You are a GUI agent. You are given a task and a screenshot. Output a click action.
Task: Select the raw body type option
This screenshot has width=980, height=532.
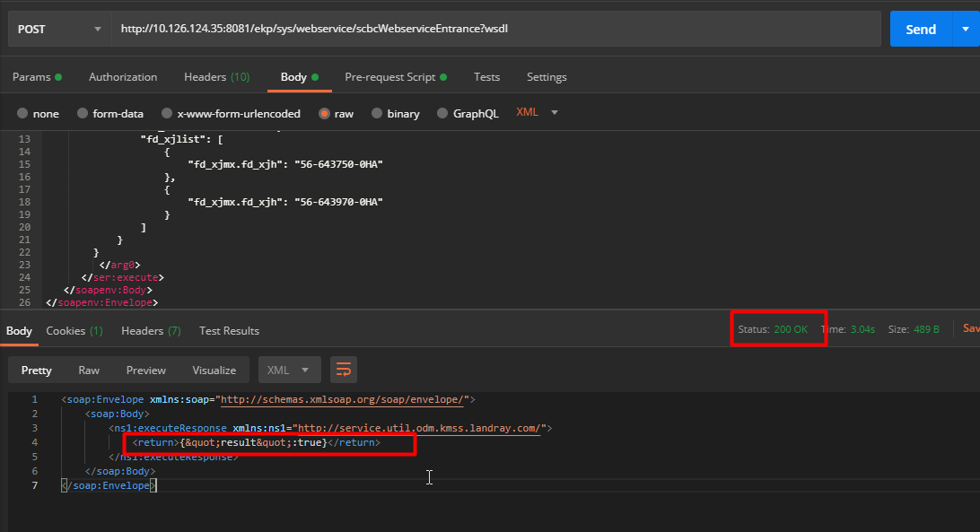pos(336,113)
